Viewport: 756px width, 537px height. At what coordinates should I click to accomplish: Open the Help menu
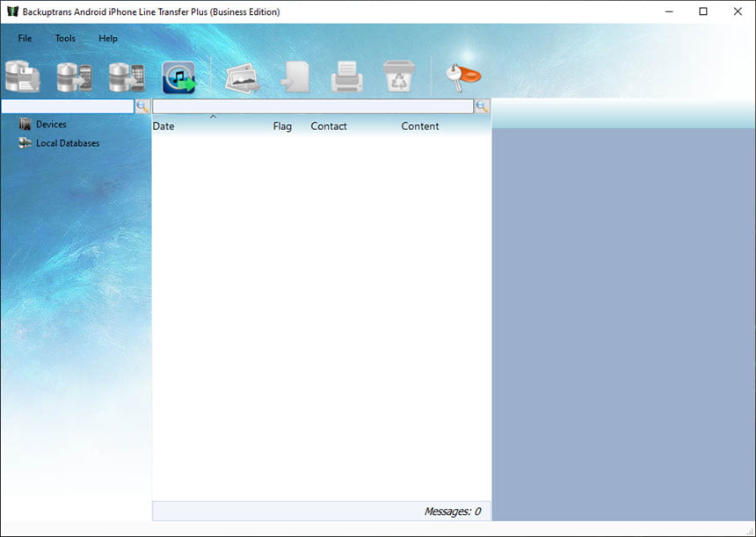(x=108, y=39)
